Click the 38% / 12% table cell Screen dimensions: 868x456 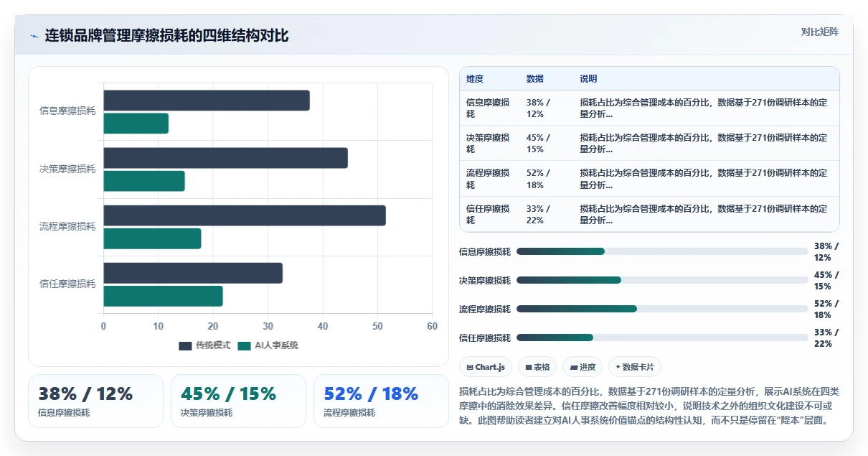point(547,108)
